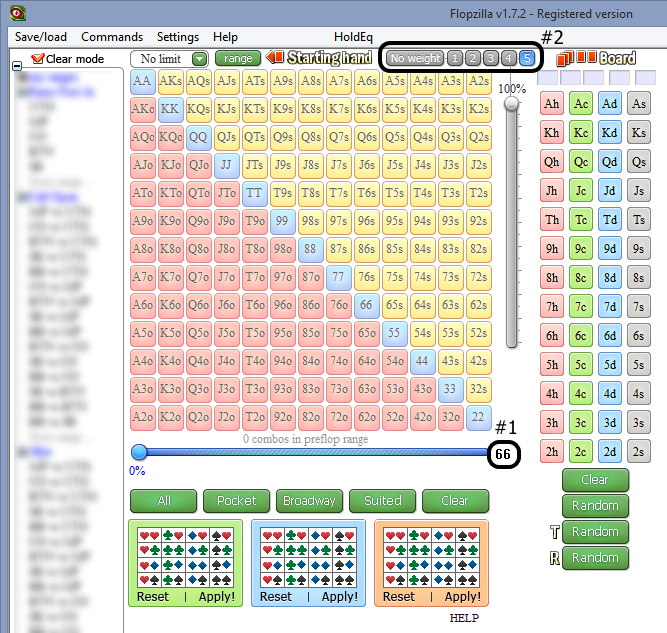Screen dimensions: 667x633
Task: Click the Random board button below Clear
Action: [x=595, y=506]
